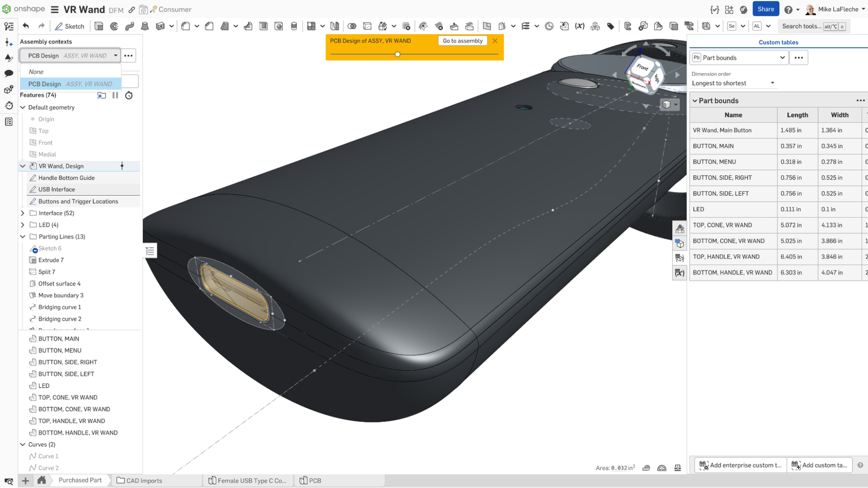Screen dimensions: 868x488
Task: Select the Loft tool
Action: tap(144, 26)
